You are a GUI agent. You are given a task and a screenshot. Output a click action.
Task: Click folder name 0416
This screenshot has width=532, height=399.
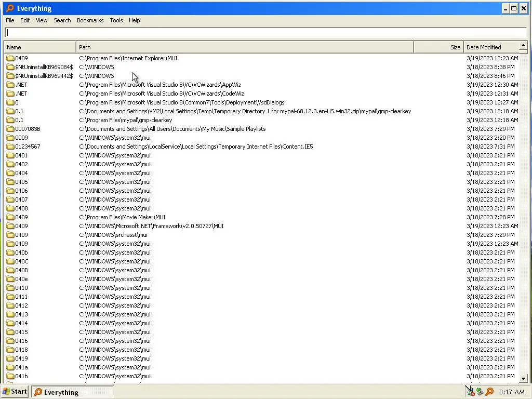pyautogui.click(x=21, y=340)
